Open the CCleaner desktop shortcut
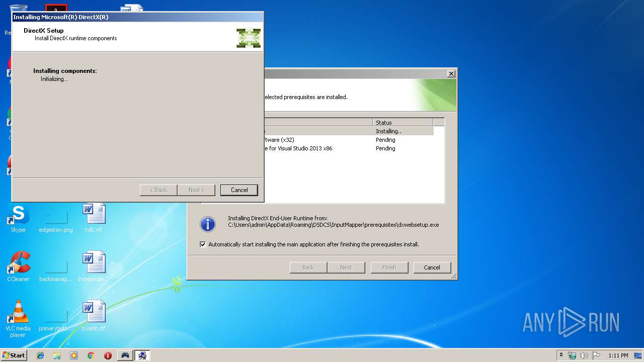Viewport: 644px width, 362px height. (18, 267)
